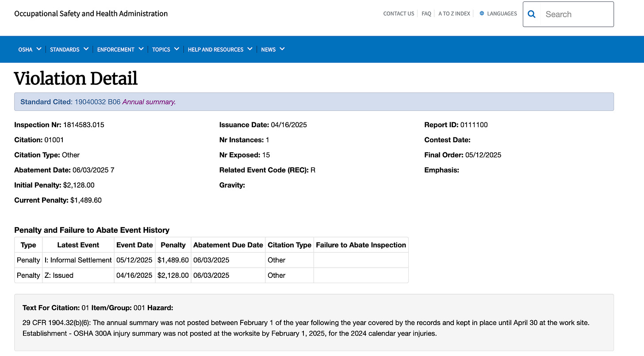Screen dimensions: 644x356
Task: Click the Related Event Code (REC) field
Action: (x=267, y=170)
